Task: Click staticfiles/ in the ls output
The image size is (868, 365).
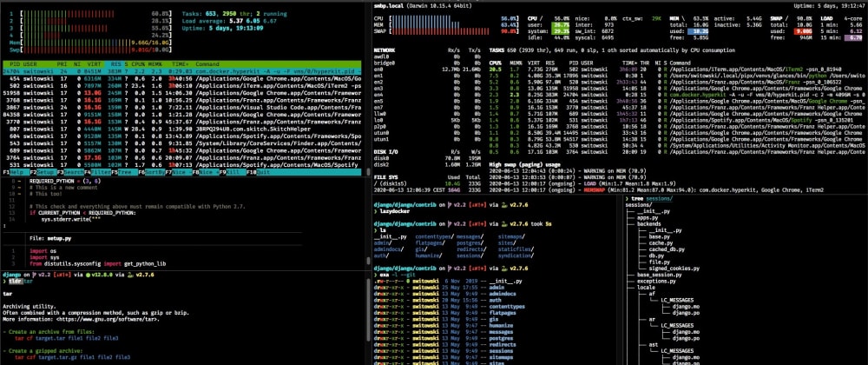Action: 514,249
